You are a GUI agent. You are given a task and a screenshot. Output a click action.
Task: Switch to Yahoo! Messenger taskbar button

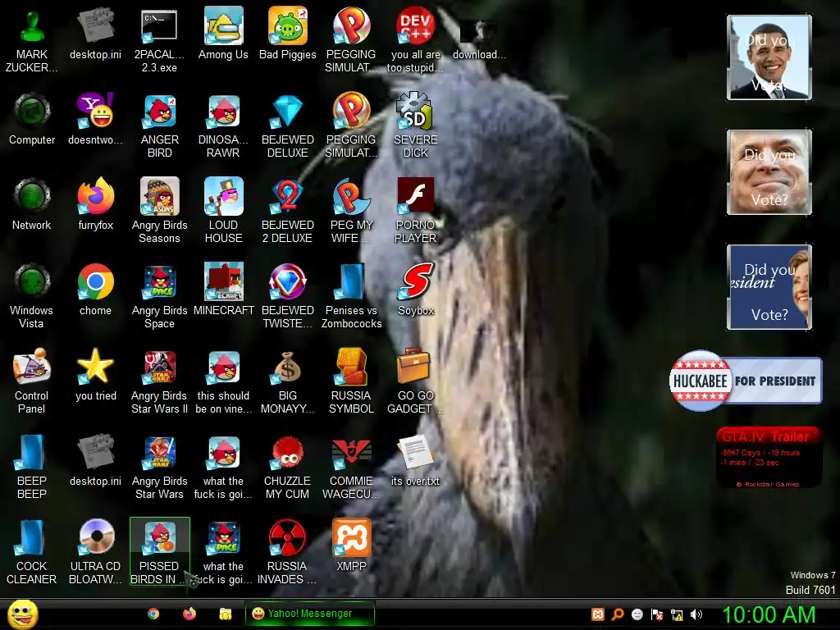(309, 614)
